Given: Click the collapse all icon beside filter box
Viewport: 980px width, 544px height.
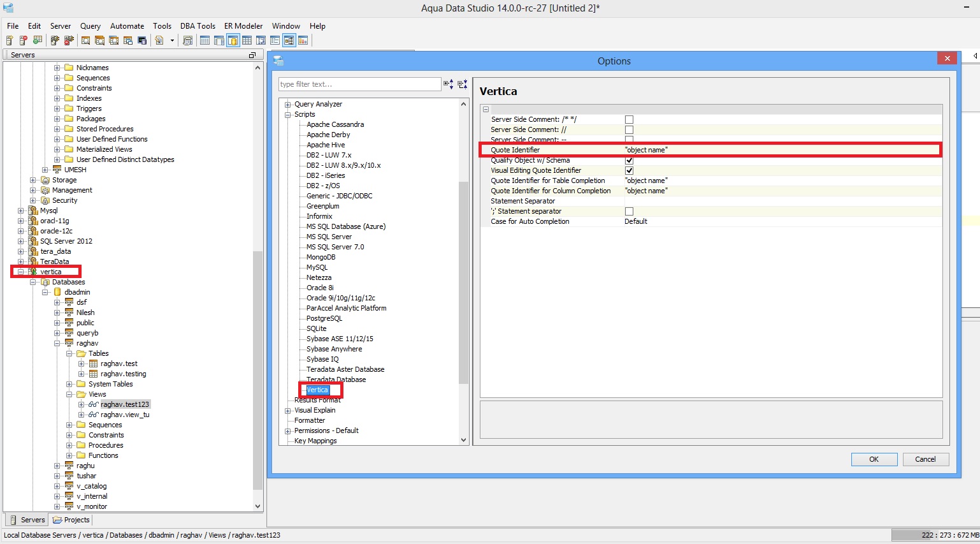Looking at the screenshot, I should (463, 84).
